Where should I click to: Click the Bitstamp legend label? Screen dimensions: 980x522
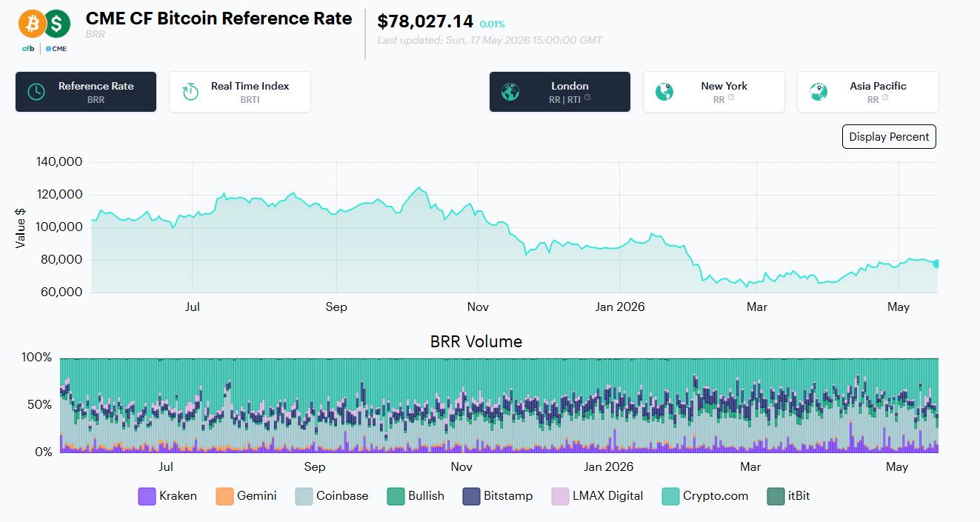pyautogui.click(x=508, y=496)
